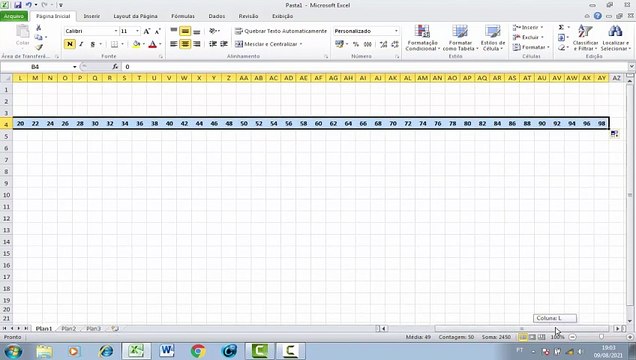
Task: Toggle top vertical alignment
Action: tap(174, 31)
